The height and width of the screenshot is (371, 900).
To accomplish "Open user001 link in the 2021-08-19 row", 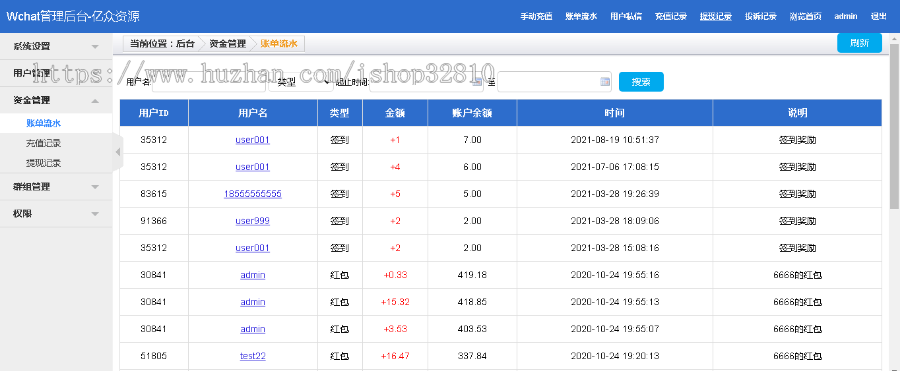I will [253, 140].
